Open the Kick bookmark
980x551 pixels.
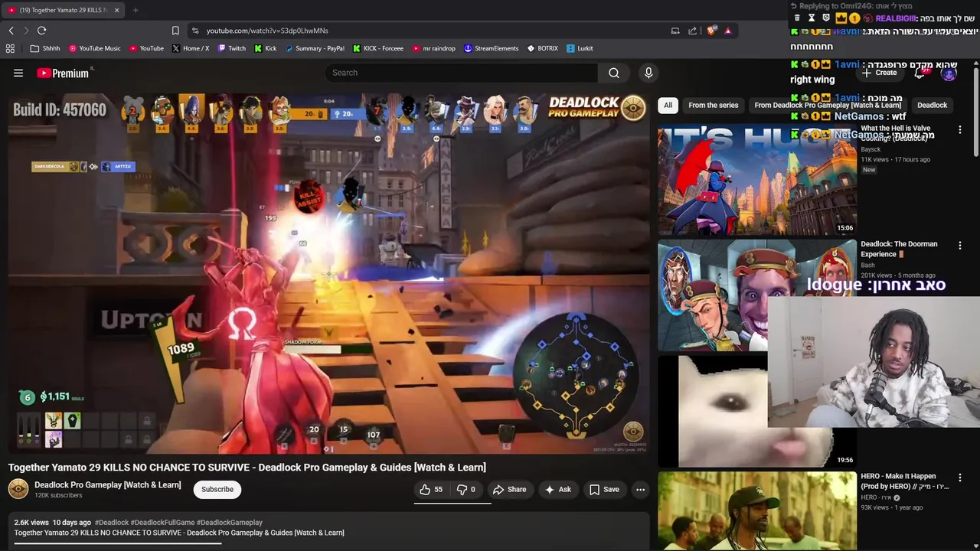coord(266,48)
